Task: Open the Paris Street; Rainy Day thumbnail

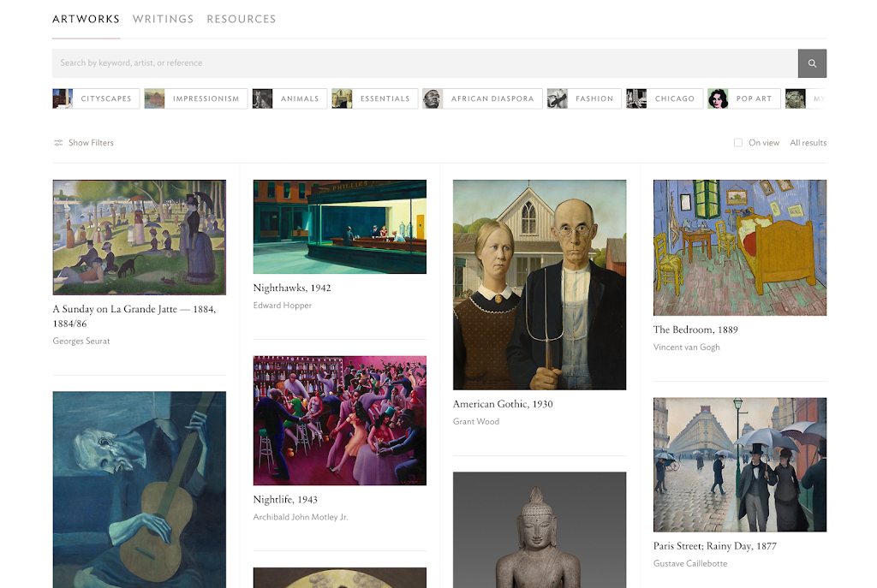Action: click(x=740, y=465)
